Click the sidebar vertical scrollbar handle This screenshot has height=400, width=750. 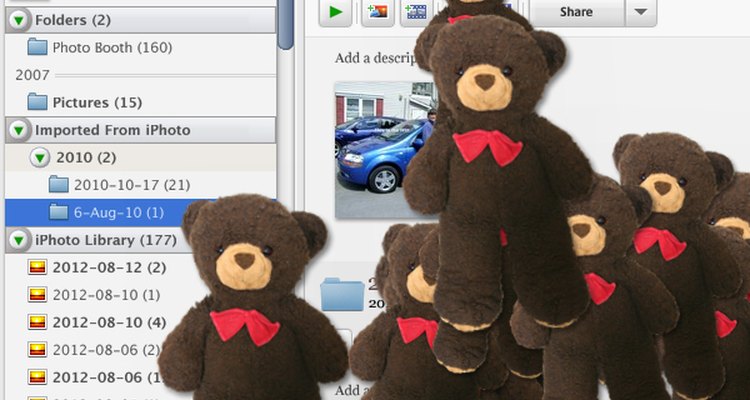pos(286,24)
